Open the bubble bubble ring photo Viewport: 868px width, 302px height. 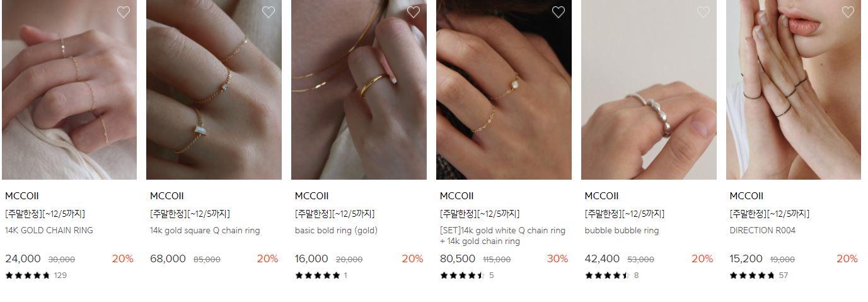pos(649,90)
